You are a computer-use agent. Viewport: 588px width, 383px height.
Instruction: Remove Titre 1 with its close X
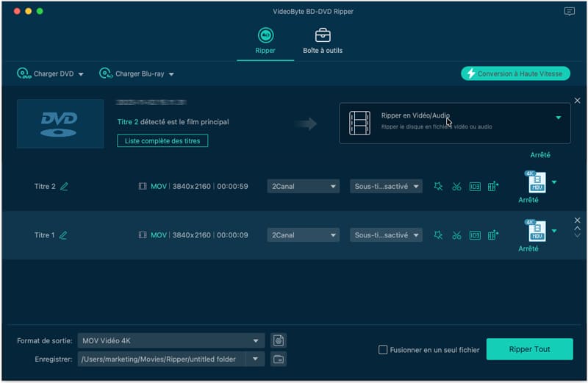[x=577, y=220]
